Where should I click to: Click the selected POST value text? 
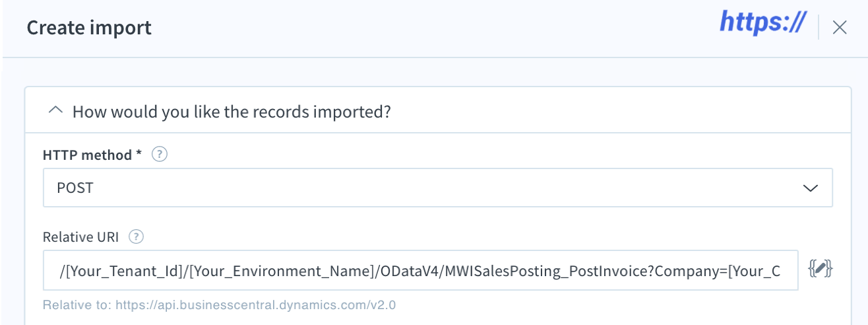pos(75,188)
